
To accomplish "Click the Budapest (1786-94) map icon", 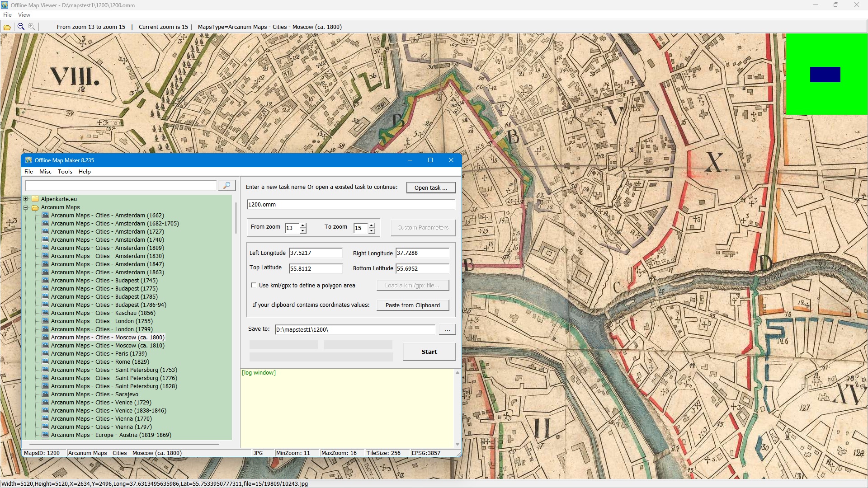I will (x=45, y=305).
